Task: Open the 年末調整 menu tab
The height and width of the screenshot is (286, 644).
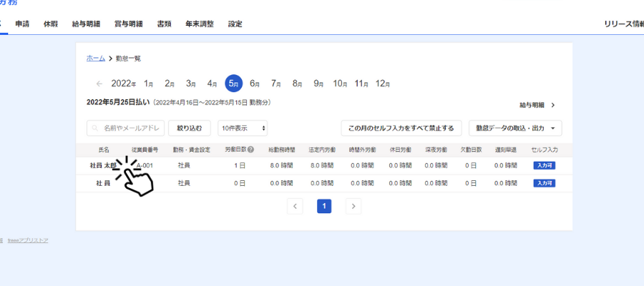Action: coord(199,24)
